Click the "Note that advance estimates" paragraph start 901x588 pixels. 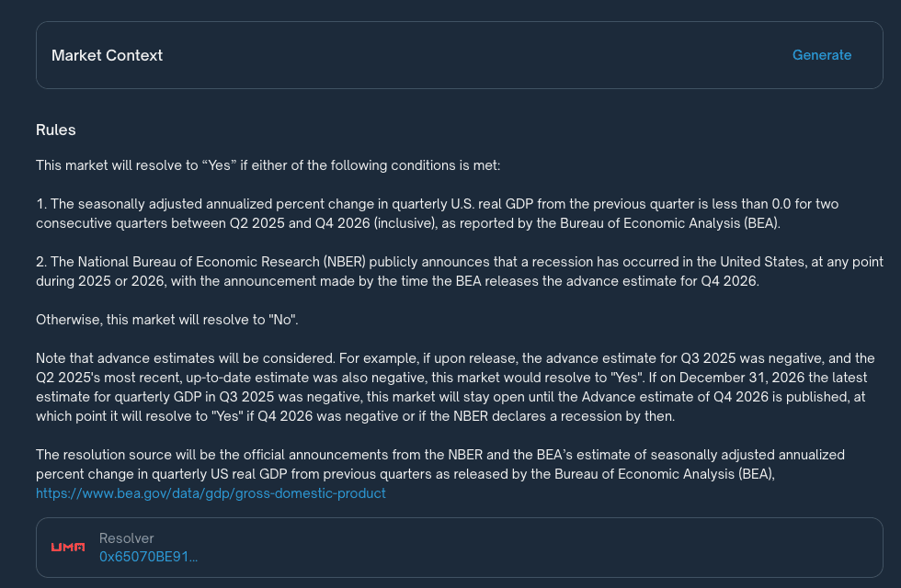pyautogui.click(x=138, y=358)
